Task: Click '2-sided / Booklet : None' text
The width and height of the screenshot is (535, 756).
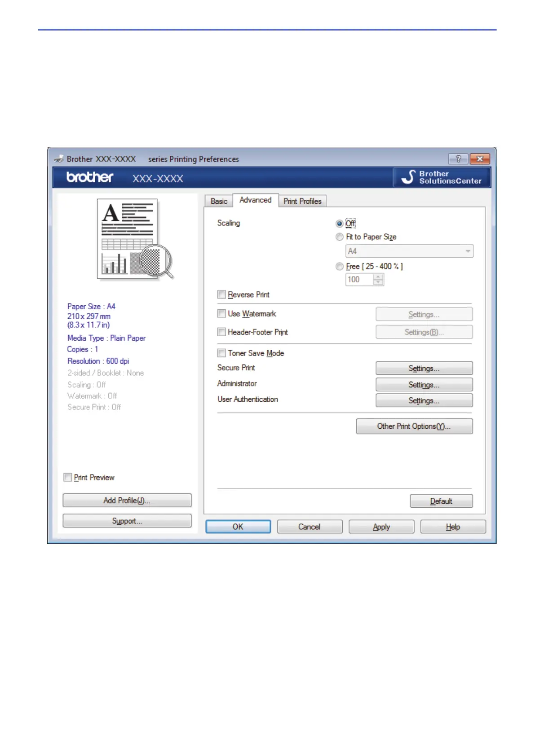Action: coord(106,373)
